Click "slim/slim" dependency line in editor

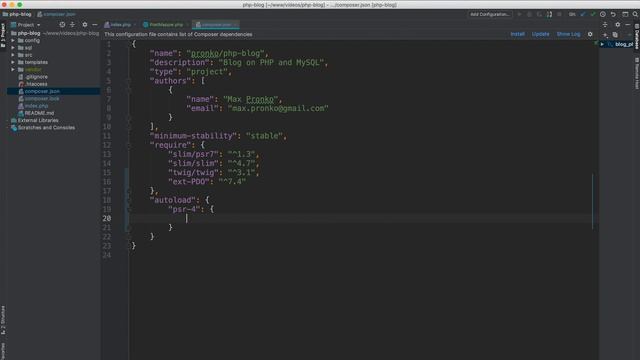tap(213, 163)
